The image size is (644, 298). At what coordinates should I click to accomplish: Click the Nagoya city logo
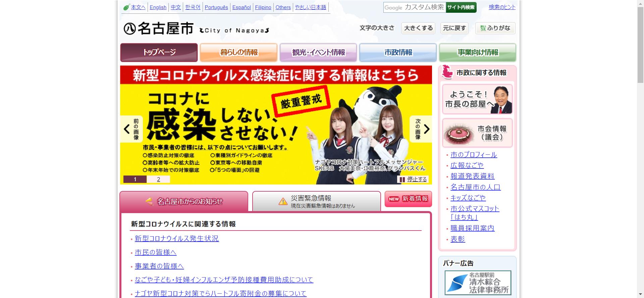point(159,29)
